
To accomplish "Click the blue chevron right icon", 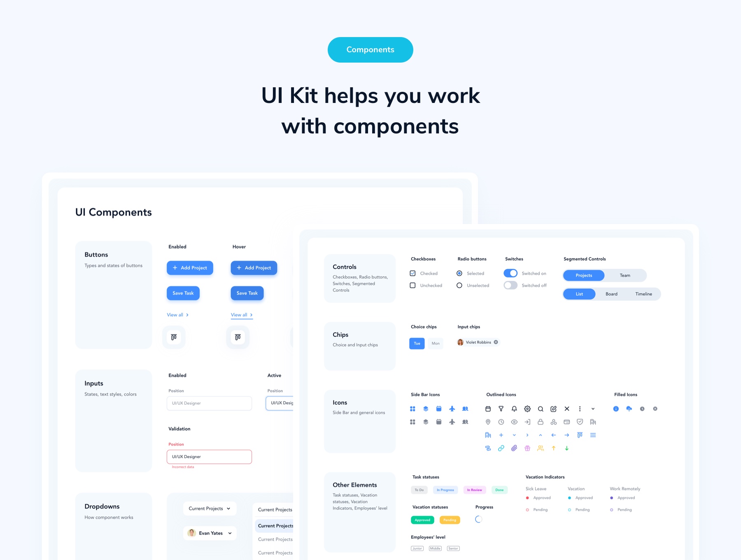I will pos(527,435).
